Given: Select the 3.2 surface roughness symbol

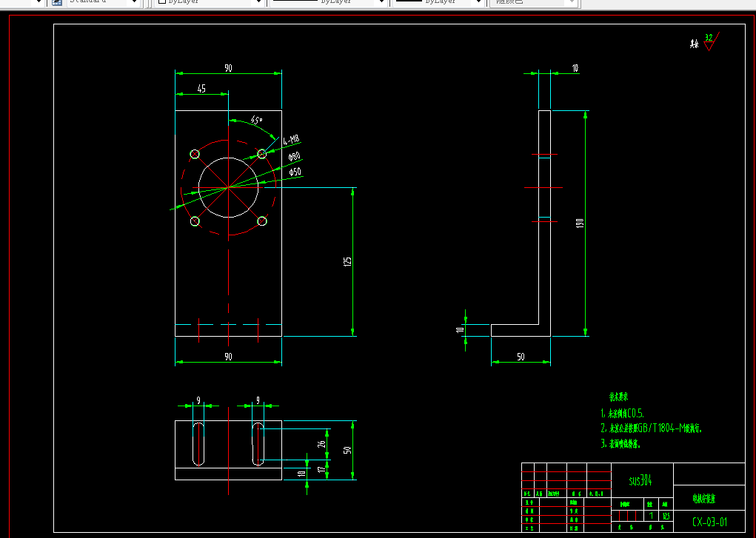Looking at the screenshot, I should (711, 41).
